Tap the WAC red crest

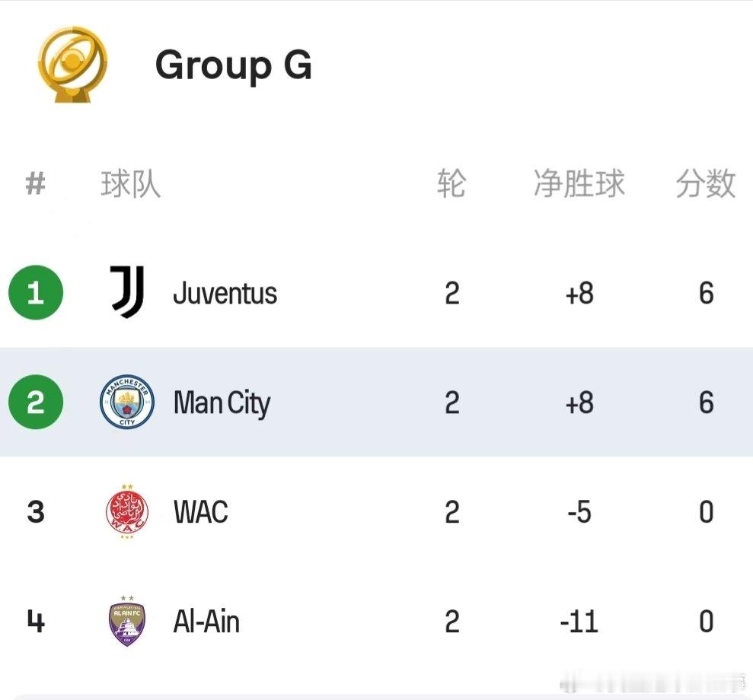pos(127,511)
